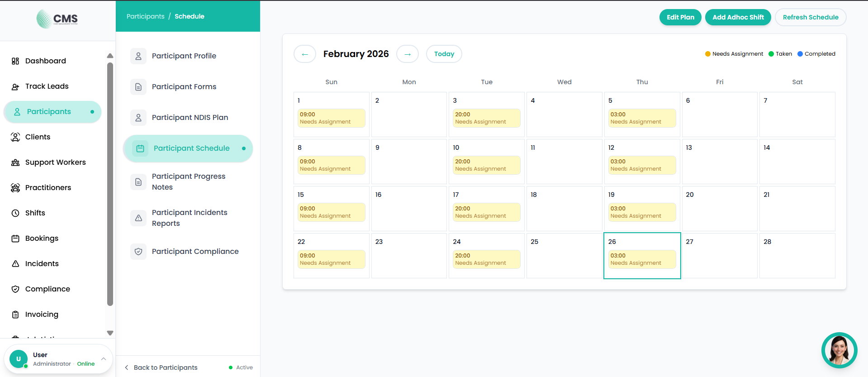Open the 09:00 shift on February 8
This screenshot has width=868, height=377.
coord(332,165)
